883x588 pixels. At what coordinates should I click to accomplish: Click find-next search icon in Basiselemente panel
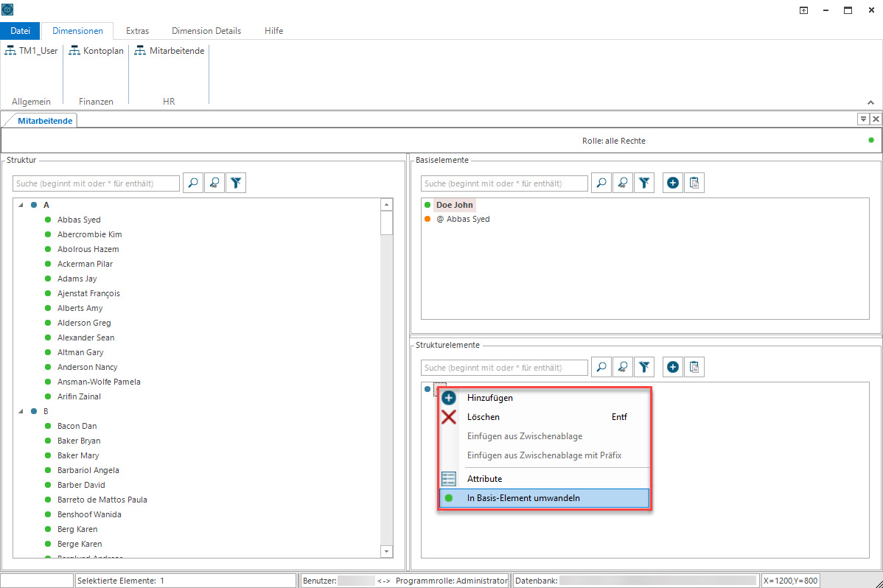tap(623, 183)
